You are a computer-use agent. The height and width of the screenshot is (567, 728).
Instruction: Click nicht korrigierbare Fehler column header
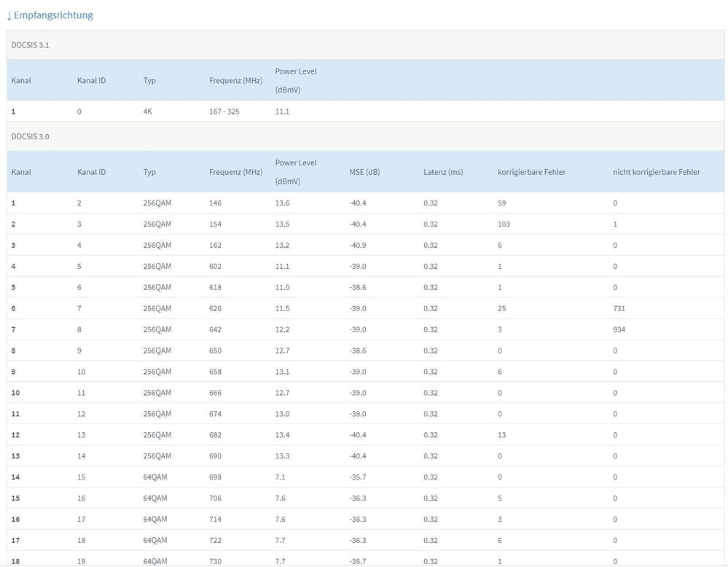click(657, 172)
